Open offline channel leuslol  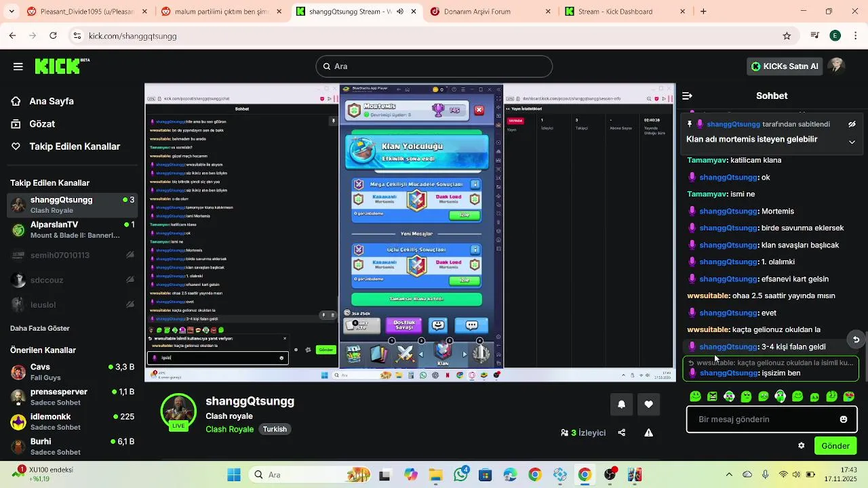72,305
